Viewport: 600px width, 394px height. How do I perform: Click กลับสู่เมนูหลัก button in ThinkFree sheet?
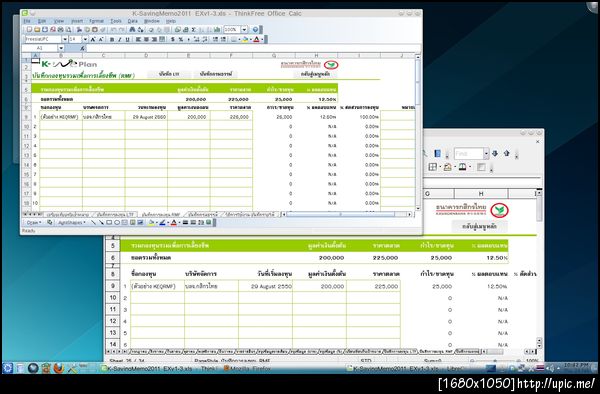click(x=315, y=74)
